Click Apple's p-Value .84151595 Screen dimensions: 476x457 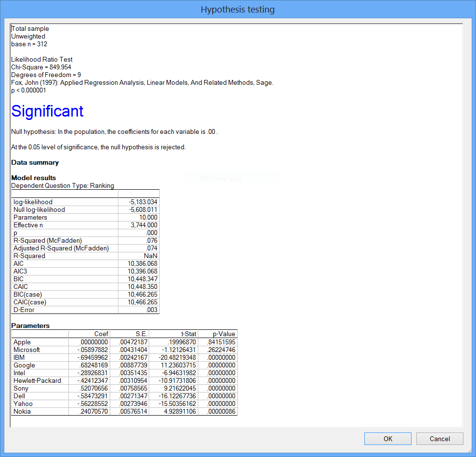tap(221, 342)
